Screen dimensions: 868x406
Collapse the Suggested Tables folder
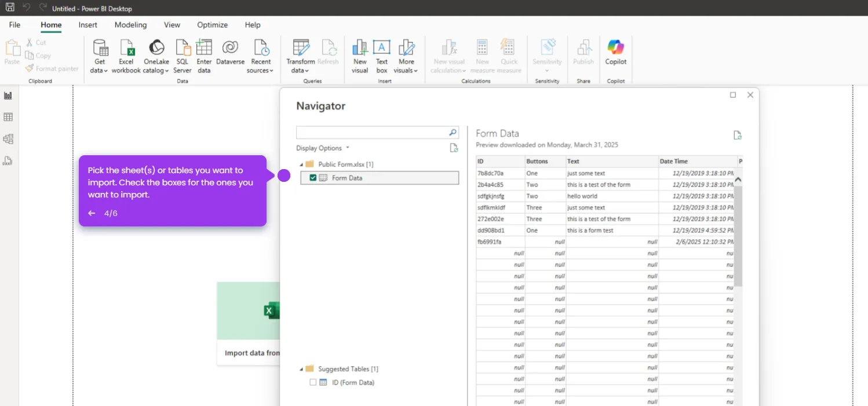301,369
